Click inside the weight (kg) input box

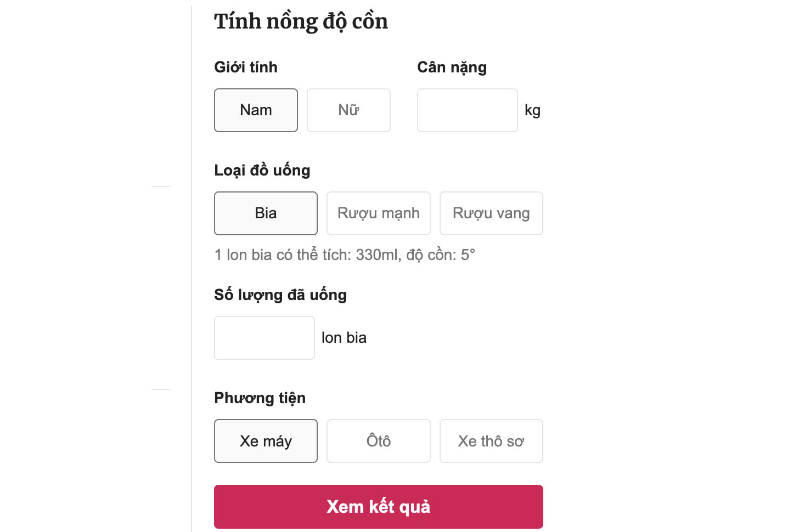click(467, 110)
